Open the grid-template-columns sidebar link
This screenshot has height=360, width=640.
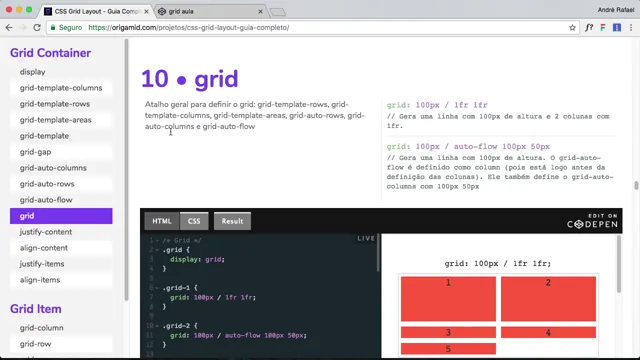pyautogui.click(x=61, y=88)
